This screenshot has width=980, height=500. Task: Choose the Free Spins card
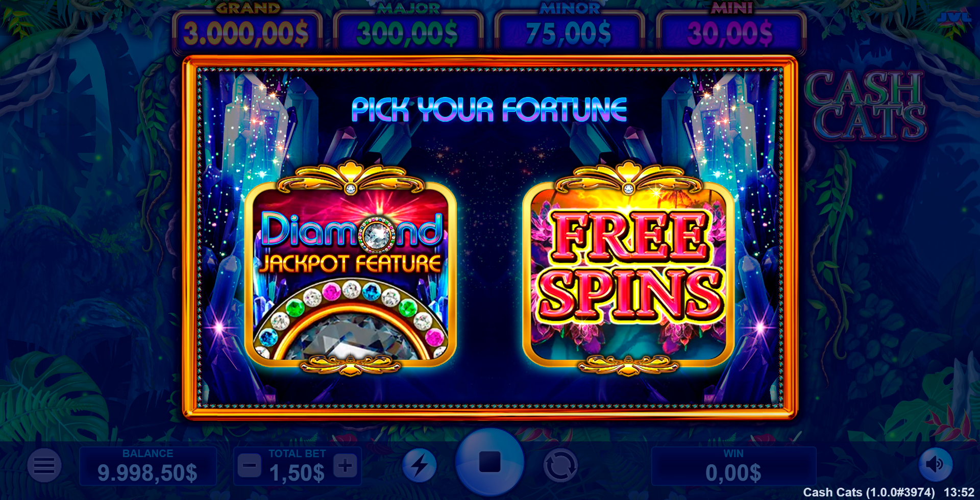(628, 268)
